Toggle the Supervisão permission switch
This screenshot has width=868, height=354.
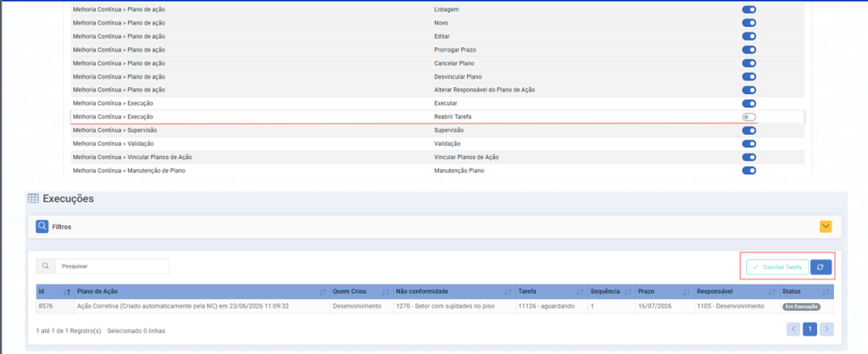tap(749, 130)
